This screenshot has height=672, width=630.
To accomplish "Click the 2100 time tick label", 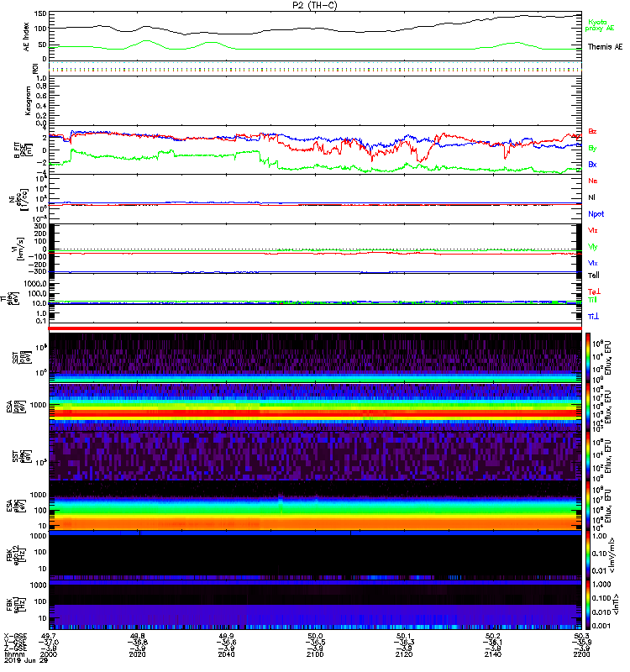I will [x=315, y=654].
